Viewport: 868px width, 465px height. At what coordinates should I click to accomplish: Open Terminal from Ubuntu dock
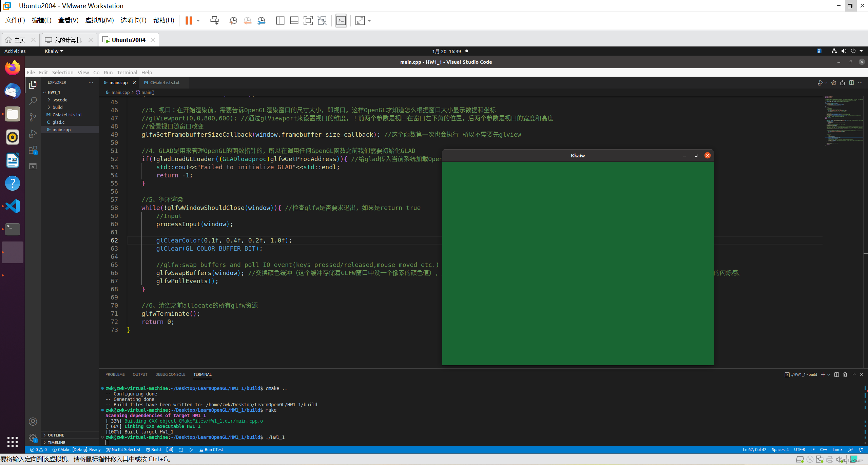(13, 229)
